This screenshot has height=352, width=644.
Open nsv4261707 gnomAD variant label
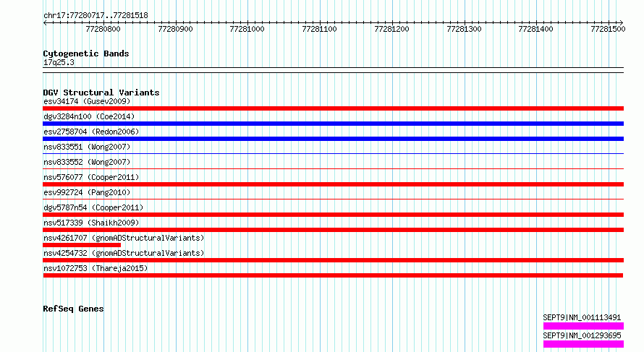[x=124, y=238]
